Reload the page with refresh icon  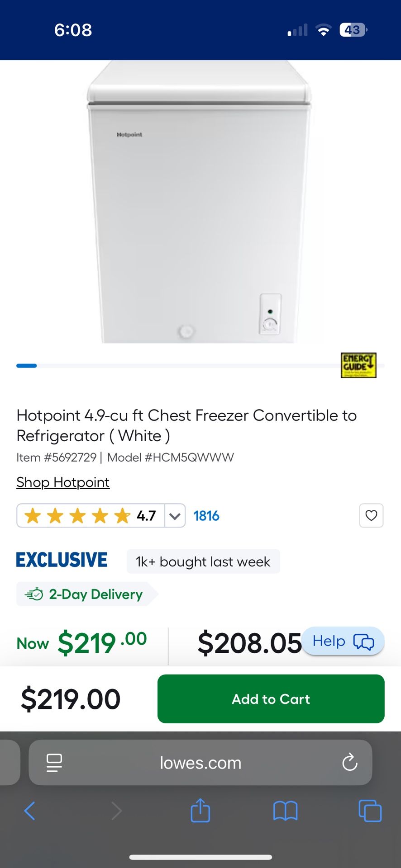pos(350,763)
